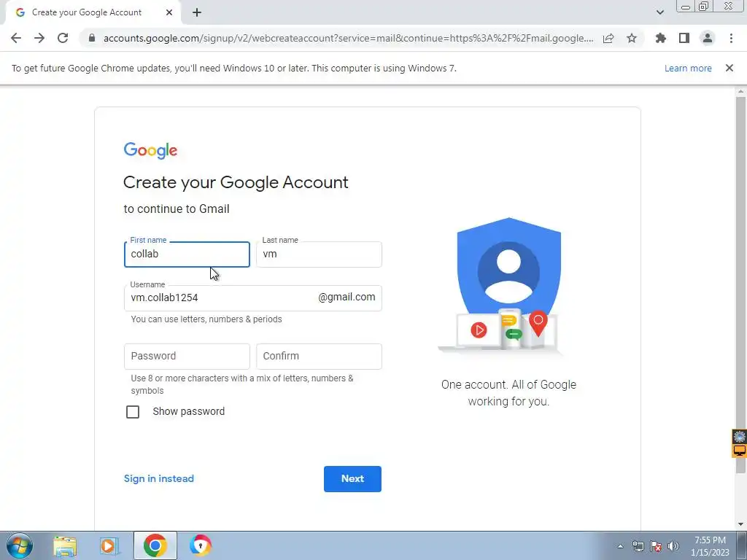Click "One account. All of Google" caption
Screen dimensions: 747x560
tap(508, 384)
